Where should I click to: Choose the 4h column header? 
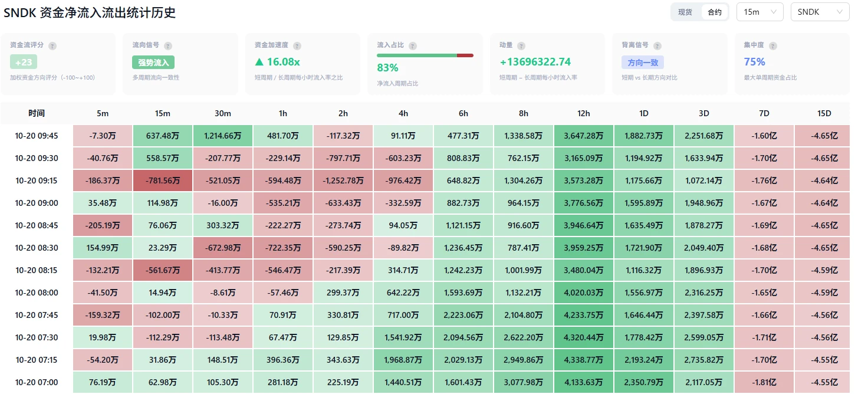point(403,113)
